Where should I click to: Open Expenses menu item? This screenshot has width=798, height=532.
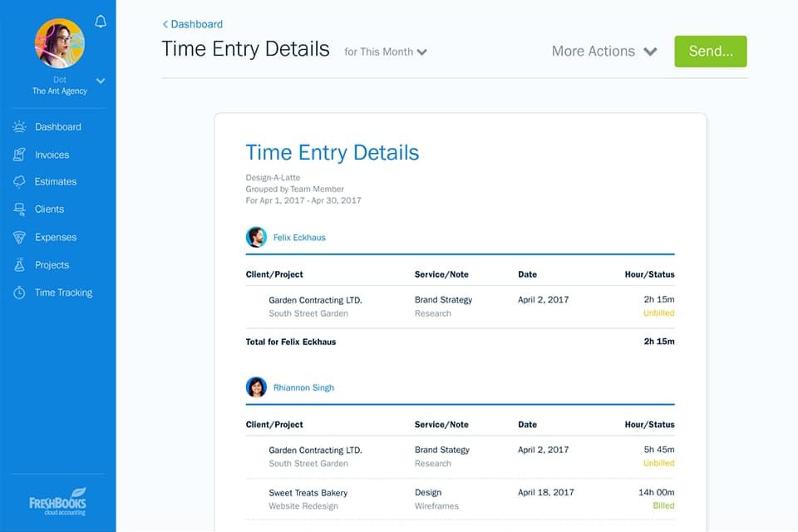coord(56,237)
